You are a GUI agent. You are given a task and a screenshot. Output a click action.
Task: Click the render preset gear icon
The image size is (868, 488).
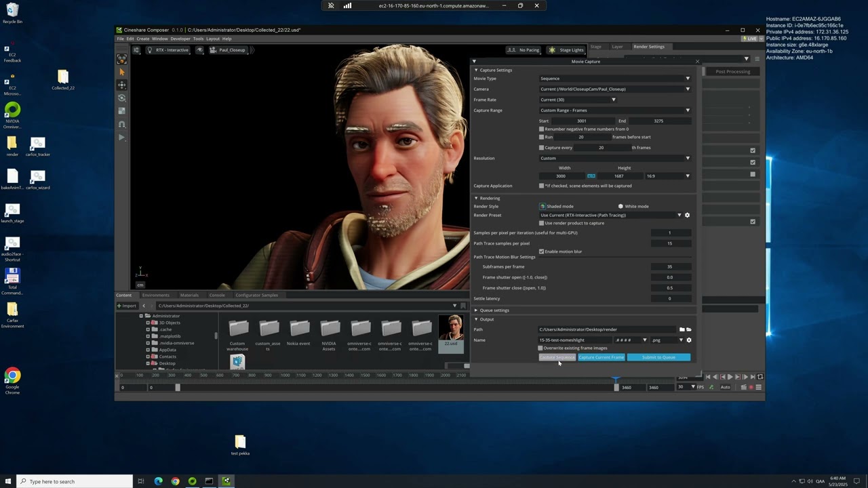(687, 216)
